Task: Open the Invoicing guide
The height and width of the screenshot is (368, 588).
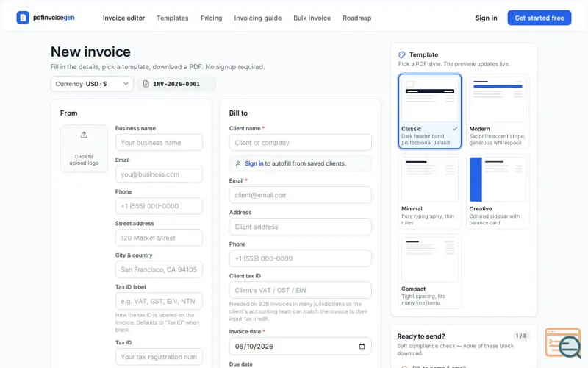Action: (x=258, y=18)
